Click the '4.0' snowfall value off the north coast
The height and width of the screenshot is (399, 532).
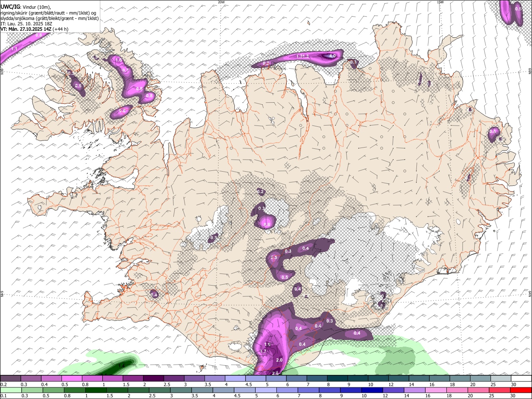click(332, 56)
